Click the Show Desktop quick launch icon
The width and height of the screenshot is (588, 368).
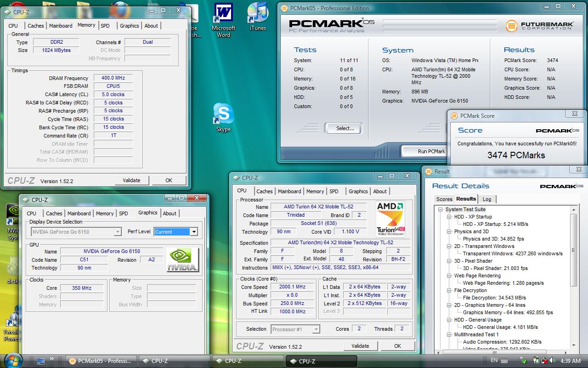click(x=41, y=361)
